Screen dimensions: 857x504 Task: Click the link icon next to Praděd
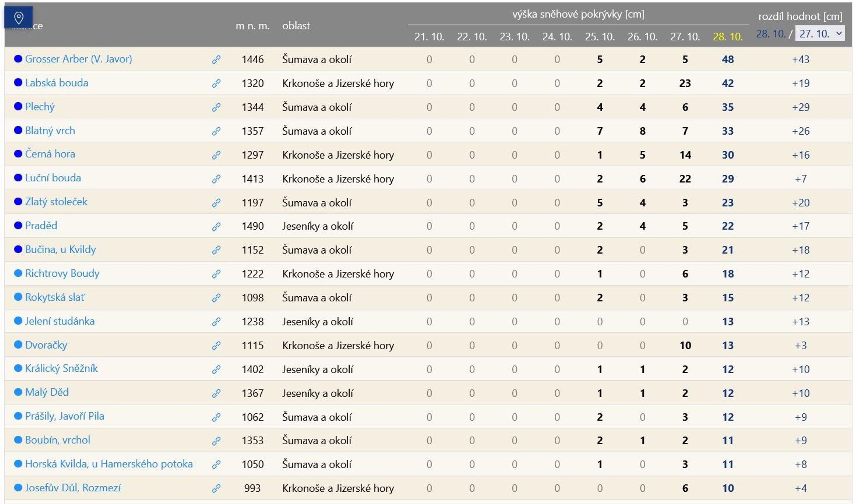tap(216, 227)
